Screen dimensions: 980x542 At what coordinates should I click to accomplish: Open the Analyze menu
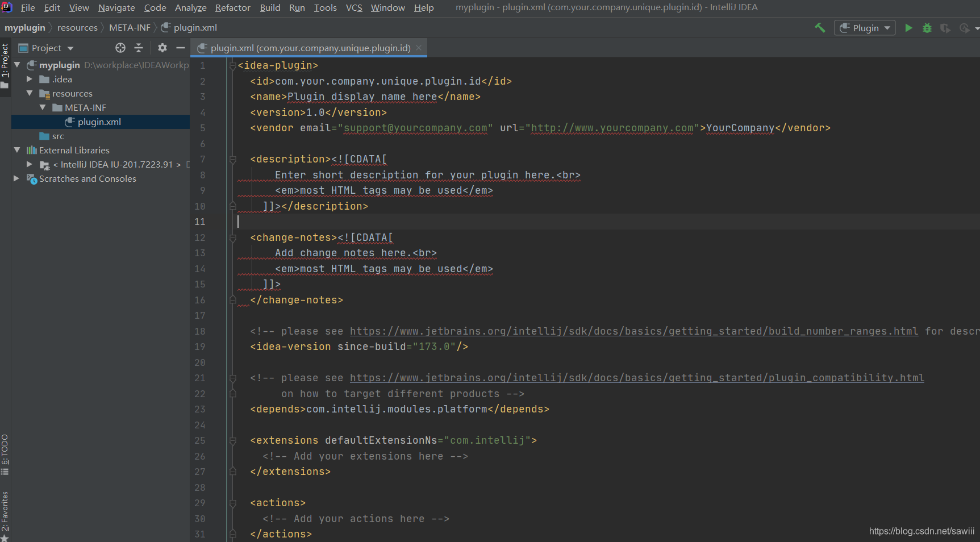191,7
